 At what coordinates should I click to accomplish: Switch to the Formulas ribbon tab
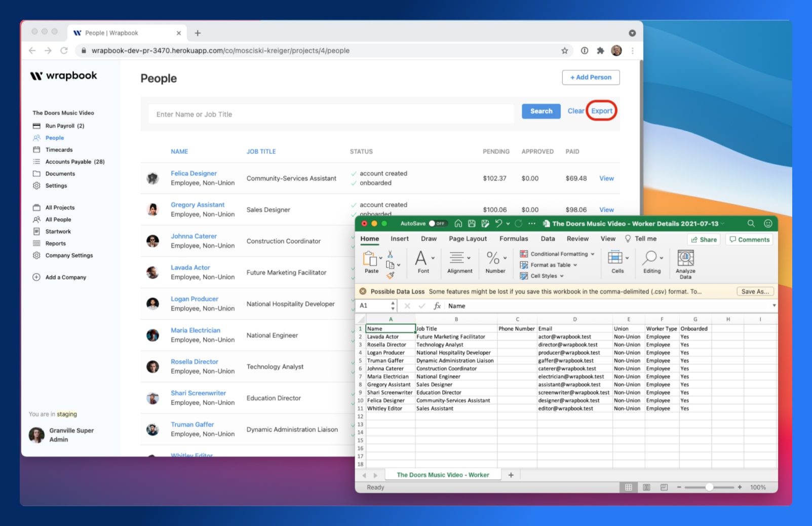514,238
